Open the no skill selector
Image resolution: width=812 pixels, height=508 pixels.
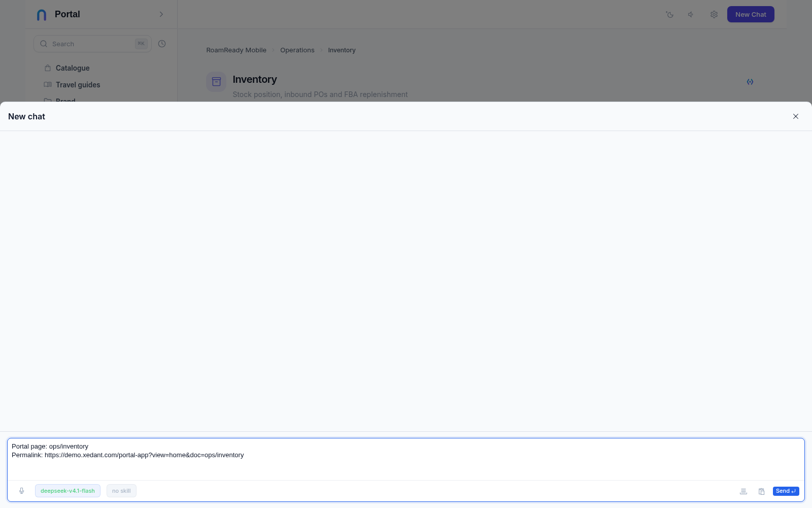[x=121, y=491]
